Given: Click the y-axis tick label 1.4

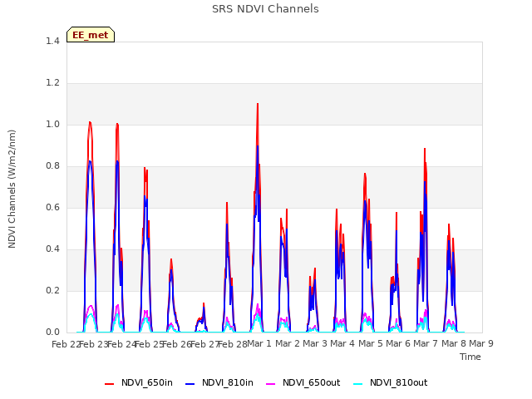Looking at the screenshot, I should tap(52, 41).
